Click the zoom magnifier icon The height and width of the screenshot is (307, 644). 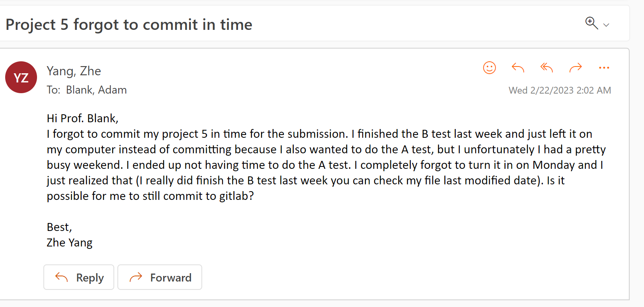pyautogui.click(x=591, y=23)
